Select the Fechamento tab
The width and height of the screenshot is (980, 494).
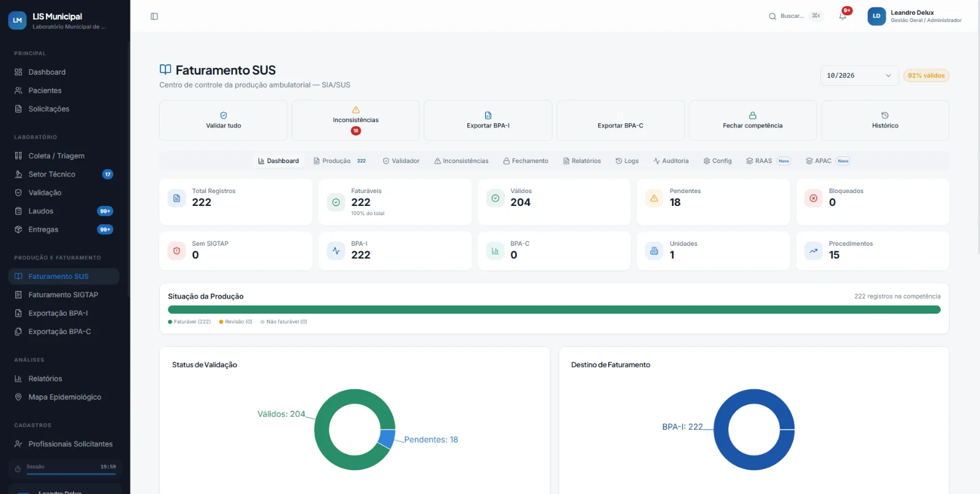pyautogui.click(x=526, y=161)
